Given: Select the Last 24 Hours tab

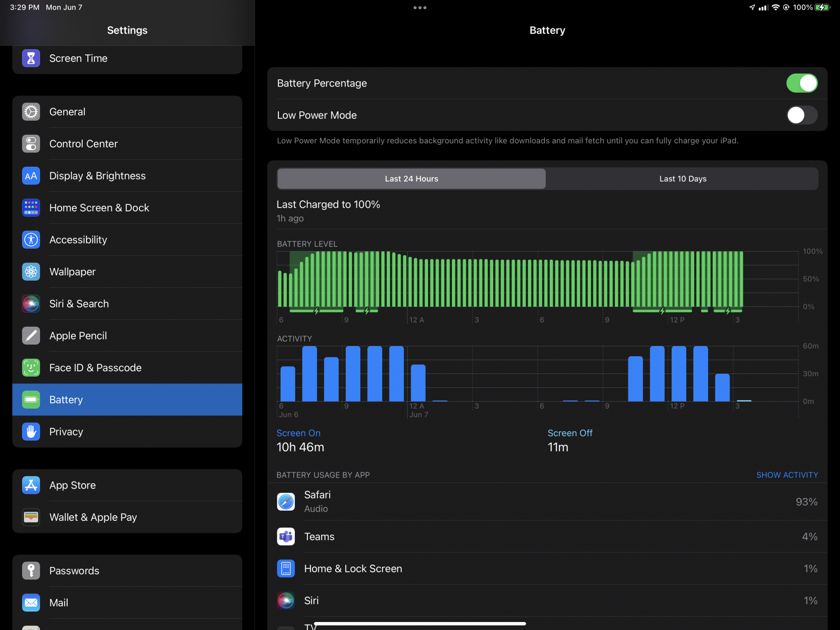Looking at the screenshot, I should tap(411, 179).
